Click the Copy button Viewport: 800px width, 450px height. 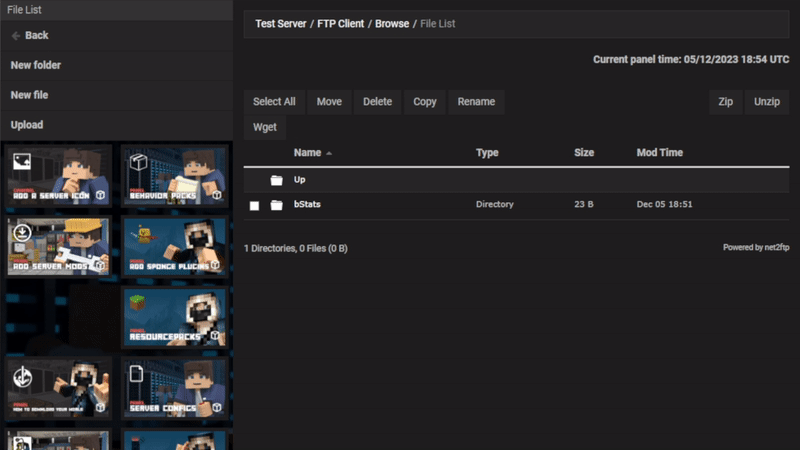[x=424, y=102]
